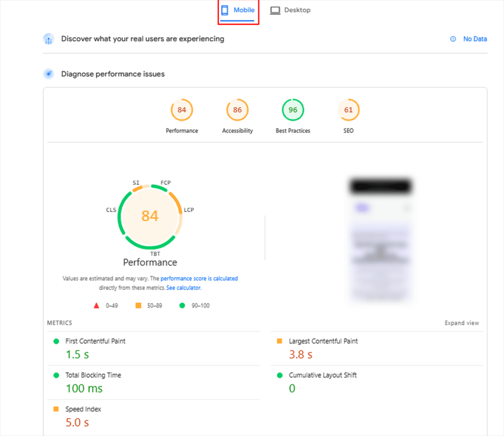Image resolution: width=504 pixels, height=436 pixels.
Task: Click the 100 ms value
Action: pos(84,388)
